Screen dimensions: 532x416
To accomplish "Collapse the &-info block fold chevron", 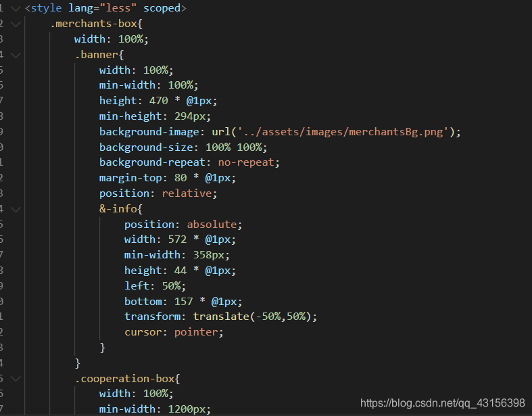I will coord(16,209).
